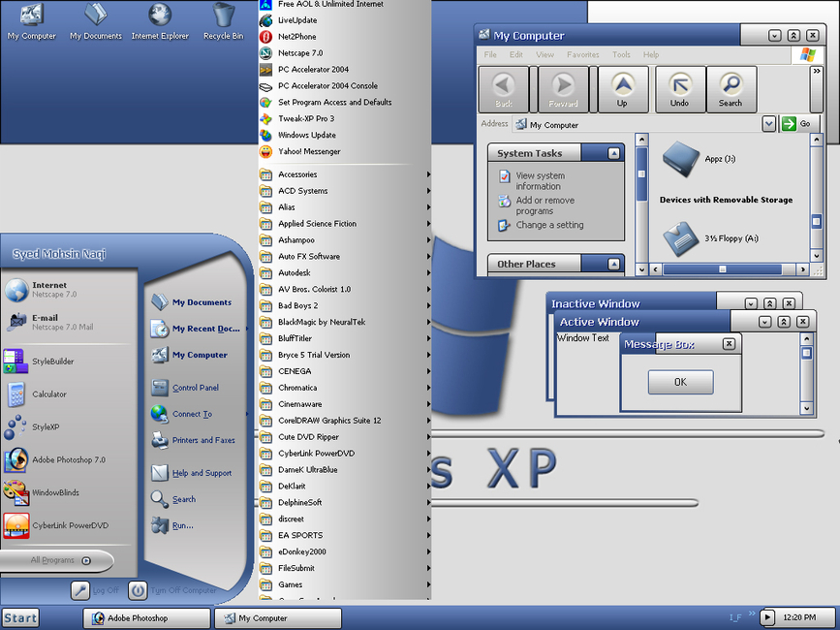
Task: Open the Address bar dropdown
Action: point(768,124)
